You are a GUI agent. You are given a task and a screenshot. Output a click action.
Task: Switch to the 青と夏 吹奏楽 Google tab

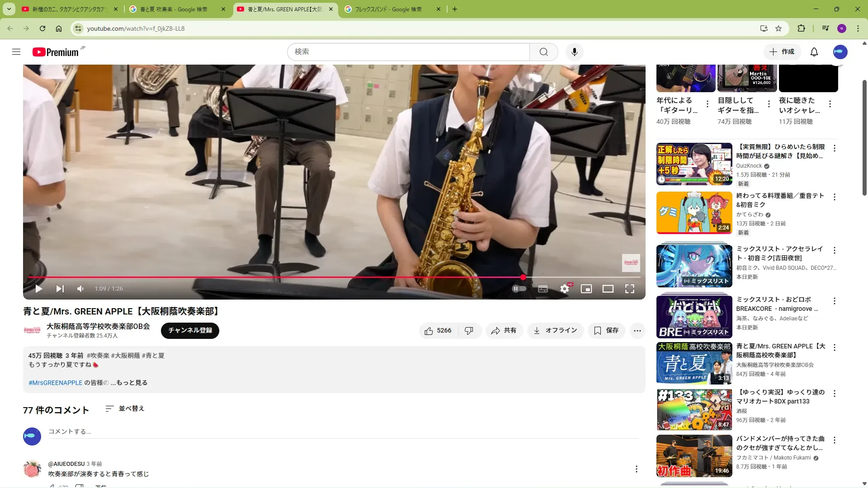(173, 9)
